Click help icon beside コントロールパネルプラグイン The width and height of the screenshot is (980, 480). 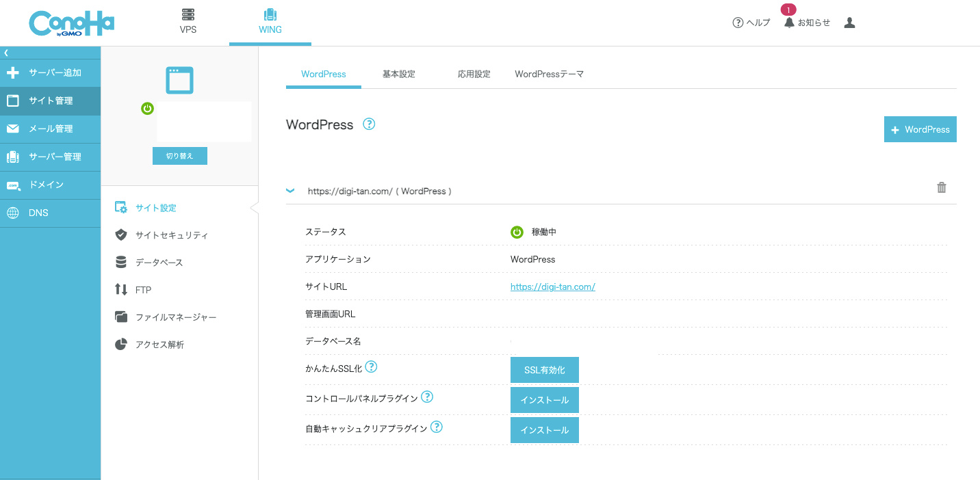[427, 397]
